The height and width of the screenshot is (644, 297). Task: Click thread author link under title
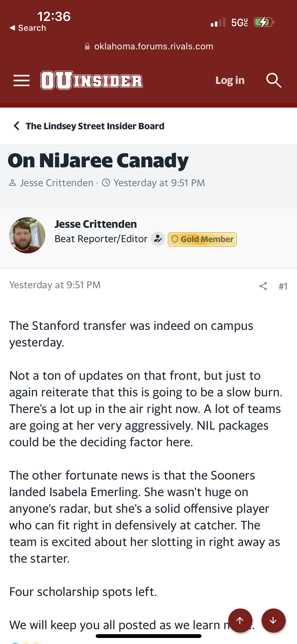tap(57, 183)
